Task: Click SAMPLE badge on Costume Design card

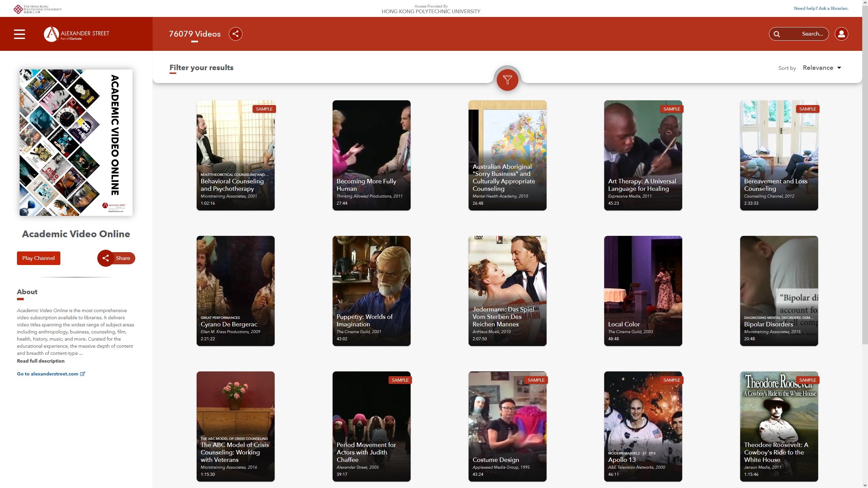Action: (536, 380)
